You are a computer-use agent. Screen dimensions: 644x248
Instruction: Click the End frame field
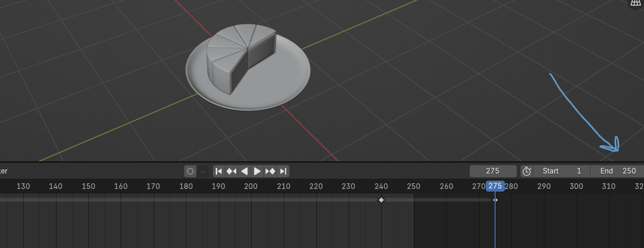coord(618,171)
